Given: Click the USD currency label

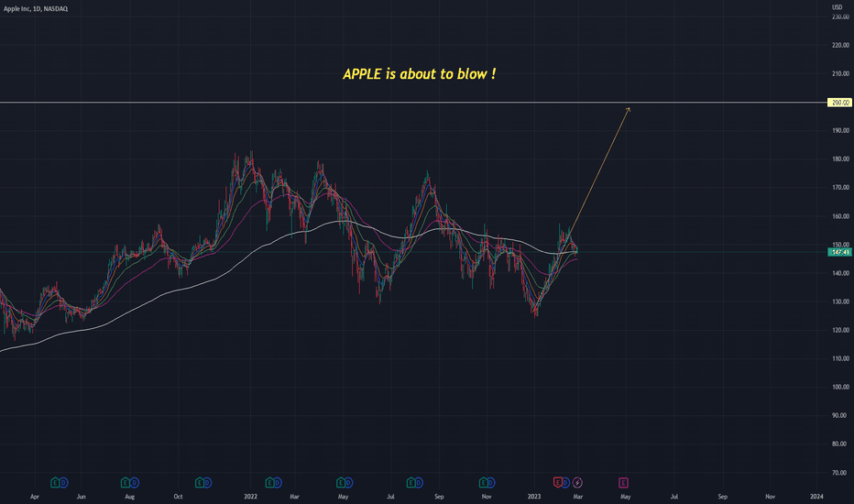Looking at the screenshot, I should tap(838, 7).
